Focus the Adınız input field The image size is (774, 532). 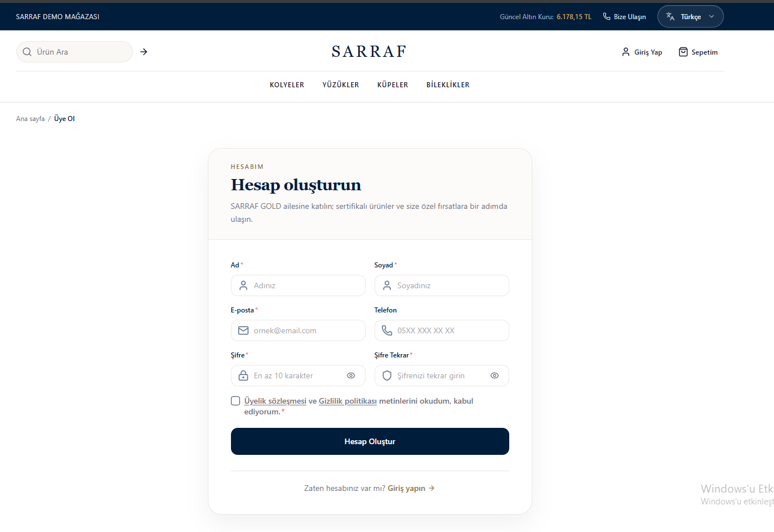coord(298,285)
